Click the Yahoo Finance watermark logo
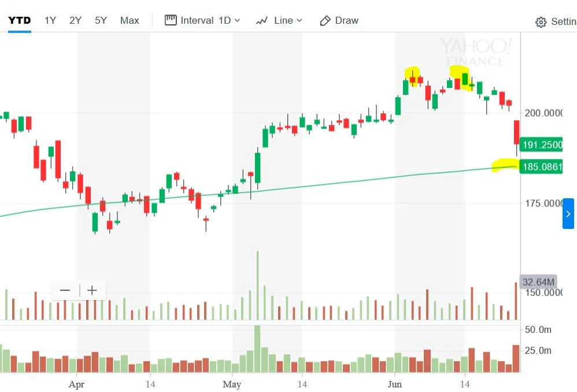The image size is (577, 392). click(x=476, y=52)
